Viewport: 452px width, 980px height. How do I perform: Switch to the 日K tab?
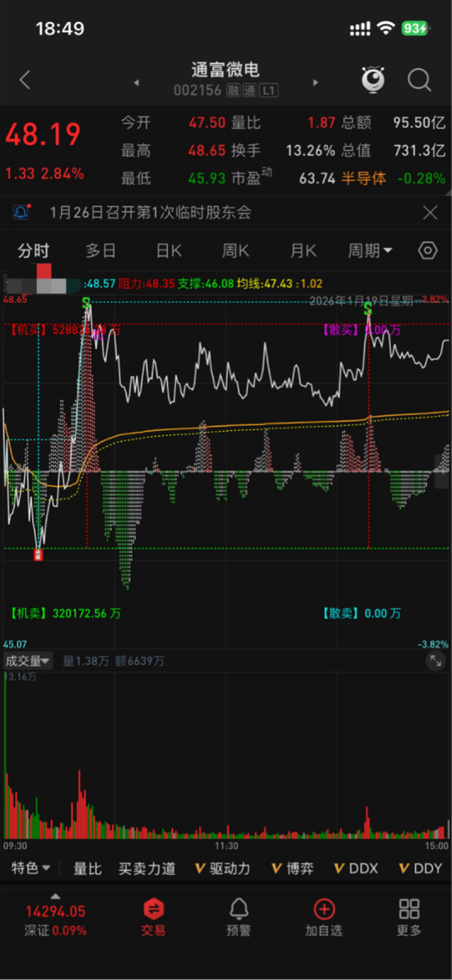[169, 251]
